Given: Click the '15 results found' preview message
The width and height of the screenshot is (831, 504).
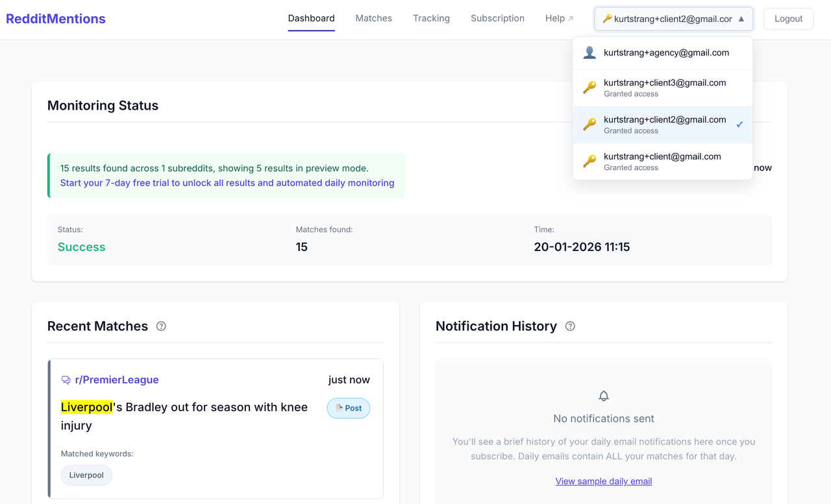Looking at the screenshot, I should pyautogui.click(x=214, y=168).
